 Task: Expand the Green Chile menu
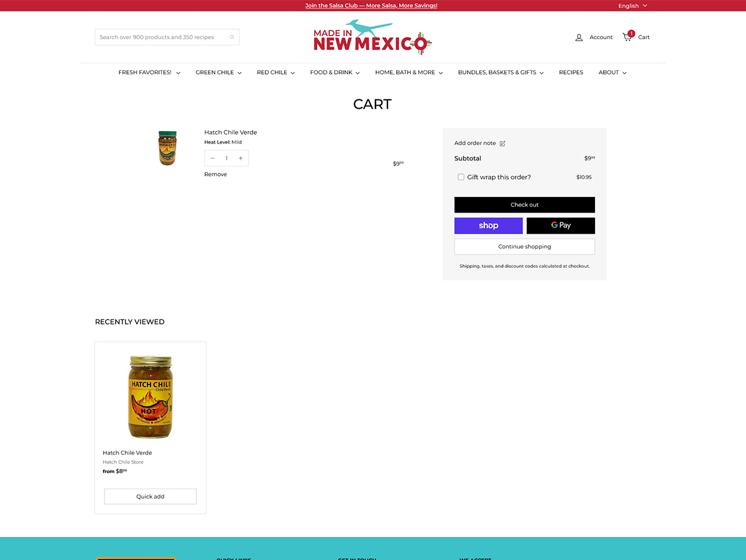point(218,73)
